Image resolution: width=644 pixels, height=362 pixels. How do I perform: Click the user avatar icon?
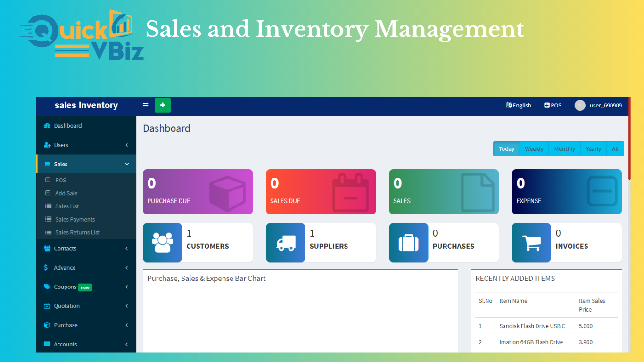[580, 106]
